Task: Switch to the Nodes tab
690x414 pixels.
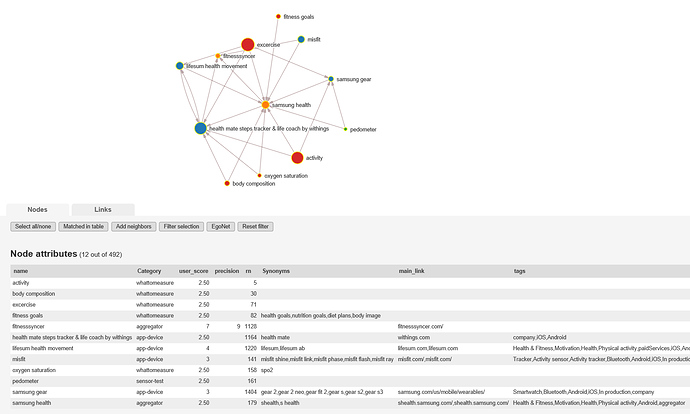Action: [37, 209]
